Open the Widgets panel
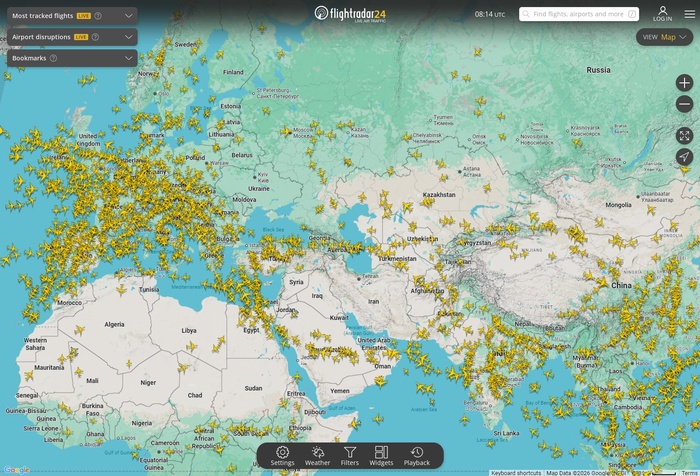This screenshot has width=700, height=476. pos(381,455)
